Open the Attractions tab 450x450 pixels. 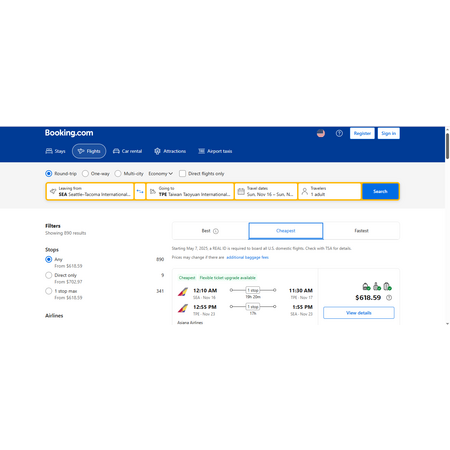pos(170,151)
